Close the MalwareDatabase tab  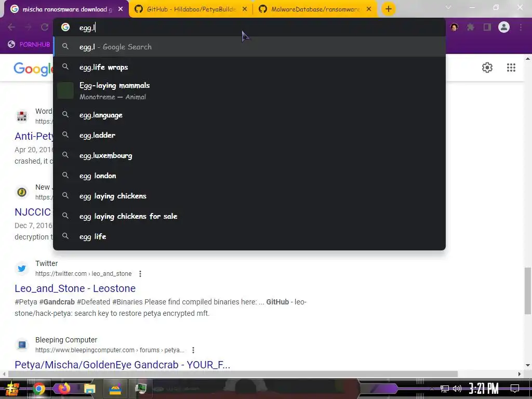coord(369,9)
